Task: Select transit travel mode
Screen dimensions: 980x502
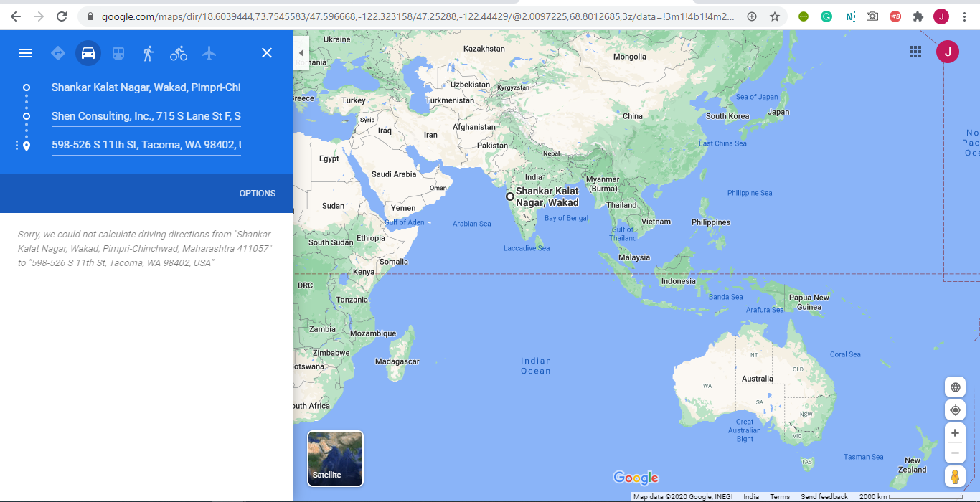Action: tap(118, 53)
